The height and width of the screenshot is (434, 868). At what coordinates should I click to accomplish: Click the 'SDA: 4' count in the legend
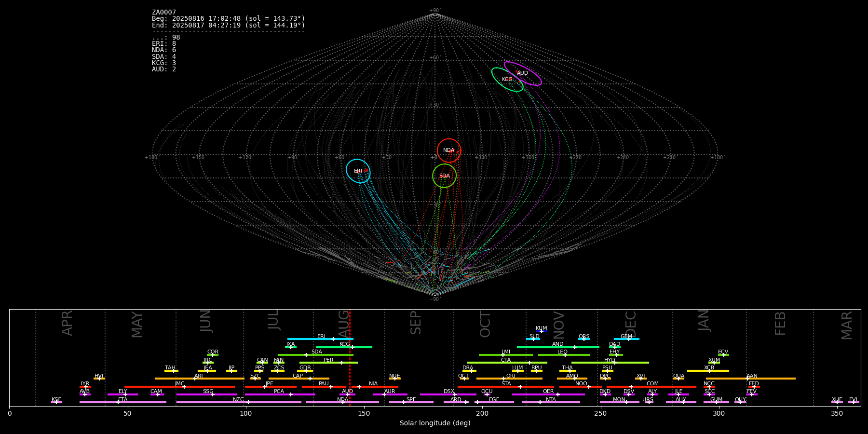coord(164,57)
